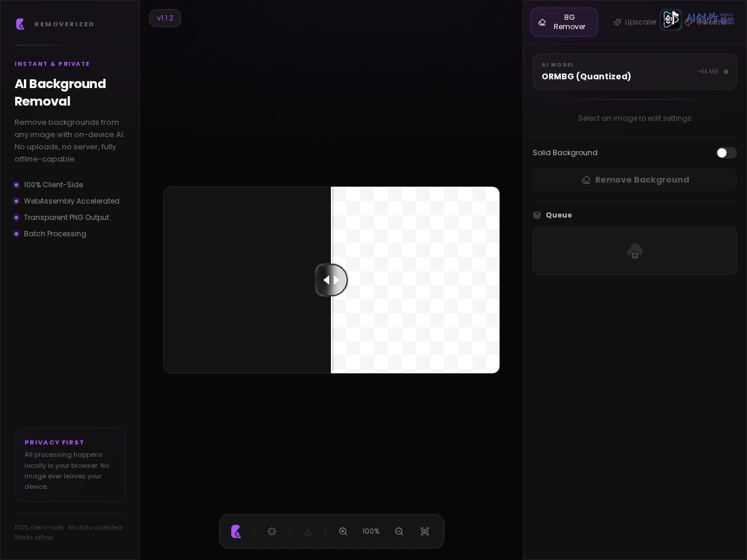Click the eye focus view icon

pyautogui.click(x=425, y=531)
